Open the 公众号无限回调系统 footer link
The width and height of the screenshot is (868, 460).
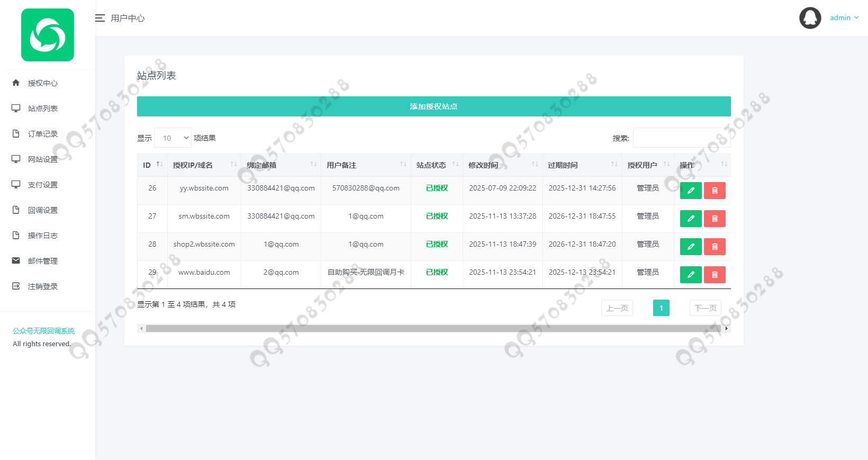44,331
